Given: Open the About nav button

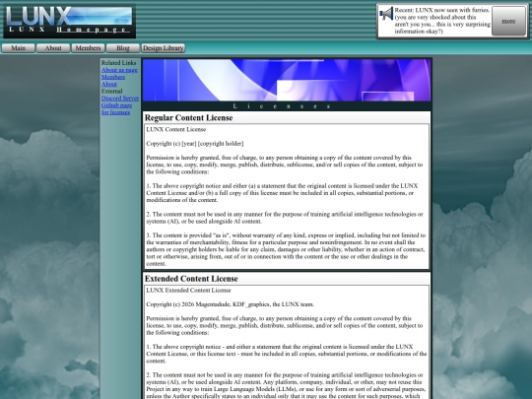Looking at the screenshot, I should click(53, 48).
